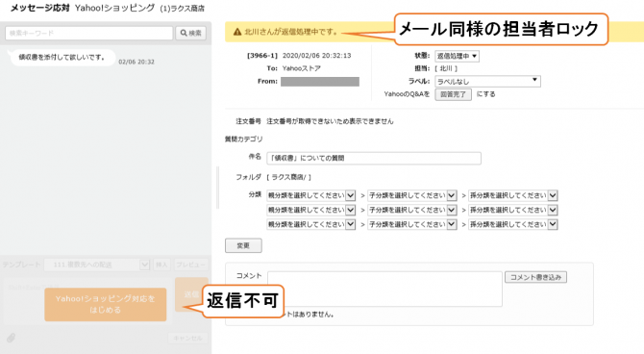Open first row 親分類 dropdown

[x=310, y=195]
